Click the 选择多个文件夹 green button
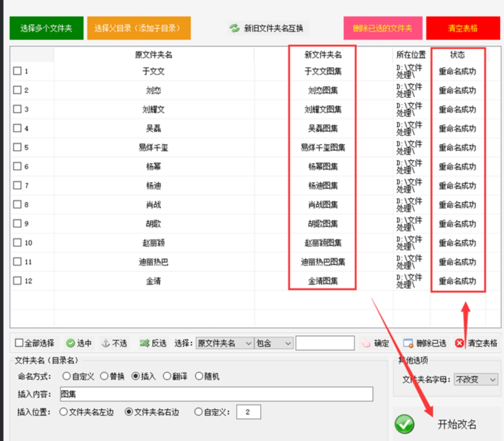Viewport: 504px width, 441px height. click(x=46, y=28)
